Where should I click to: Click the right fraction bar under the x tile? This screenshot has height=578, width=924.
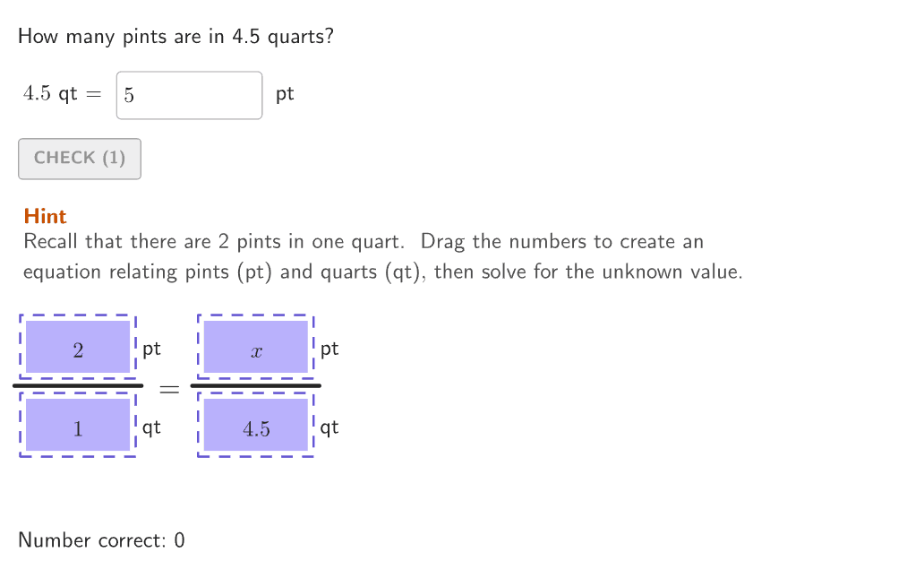256,386
